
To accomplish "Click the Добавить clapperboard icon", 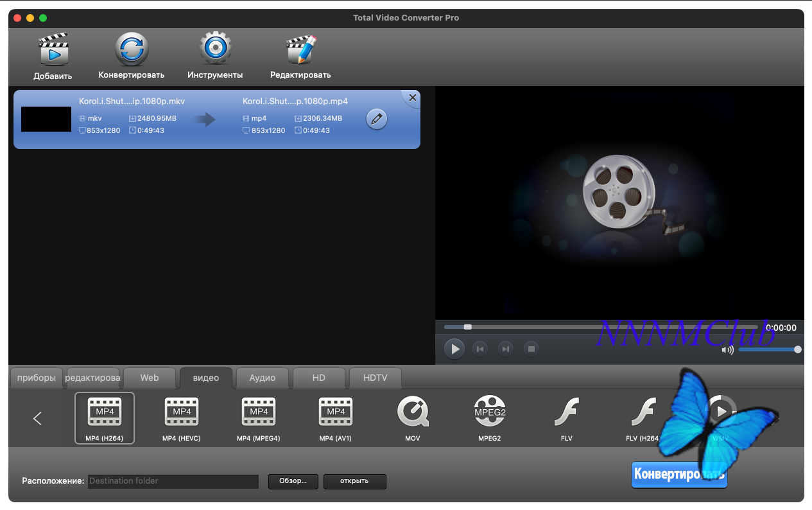I will [x=53, y=50].
